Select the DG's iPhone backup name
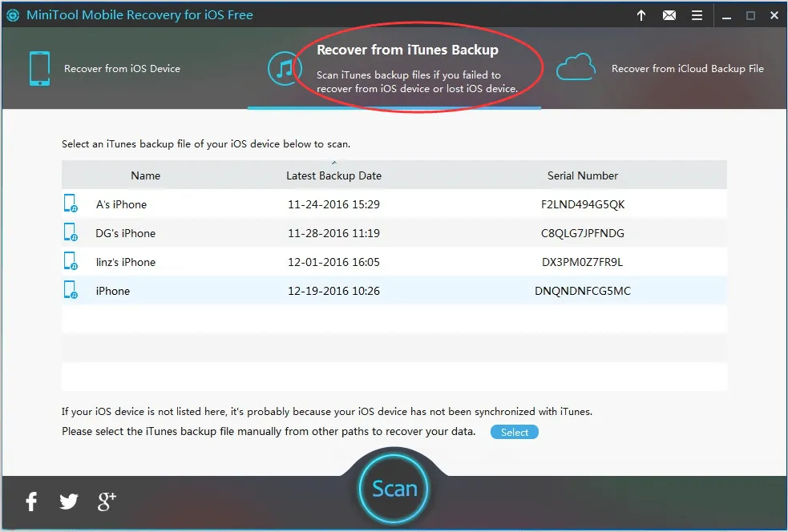The width and height of the screenshot is (788, 532). point(126,233)
